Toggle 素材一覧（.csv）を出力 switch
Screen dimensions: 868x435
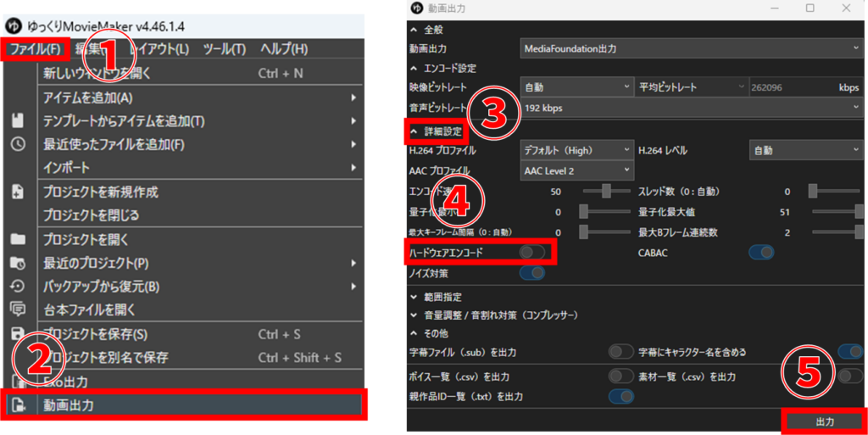849,376
